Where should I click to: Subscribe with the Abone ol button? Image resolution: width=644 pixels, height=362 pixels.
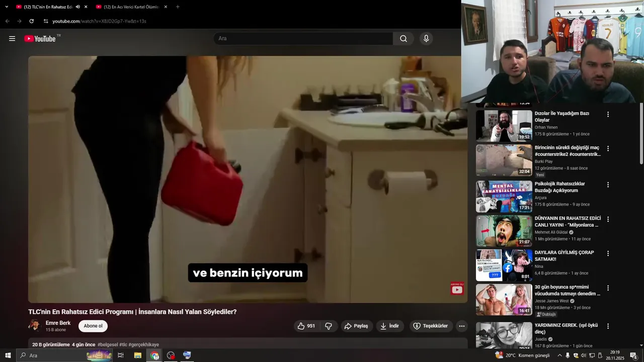(93, 326)
